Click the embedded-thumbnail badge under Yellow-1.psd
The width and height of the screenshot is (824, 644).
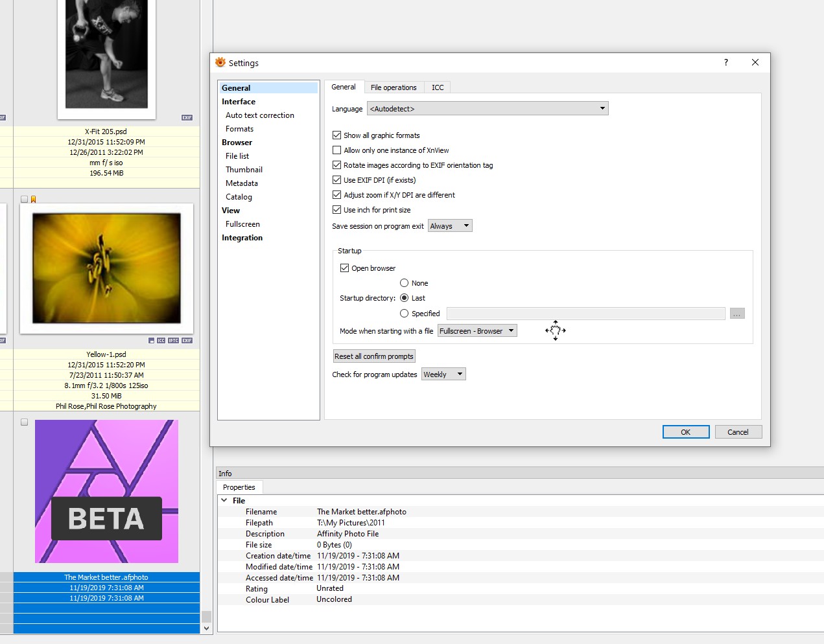click(151, 340)
